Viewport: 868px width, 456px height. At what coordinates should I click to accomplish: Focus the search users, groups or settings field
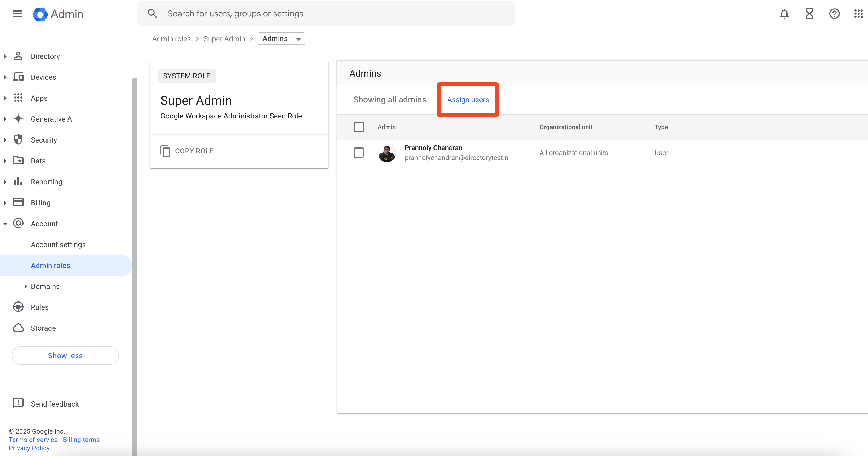tap(326, 14)
